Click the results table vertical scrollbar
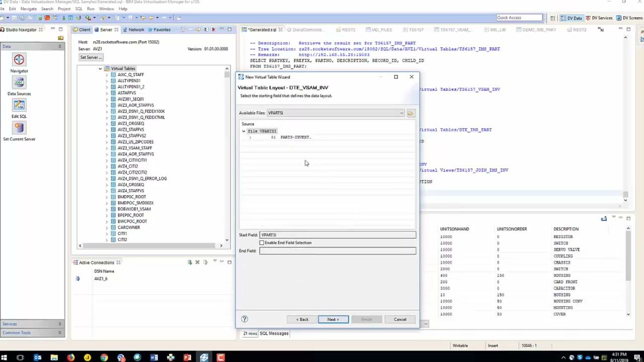The image size is (644, 362). pyautogui.click(x=628, y=272)
